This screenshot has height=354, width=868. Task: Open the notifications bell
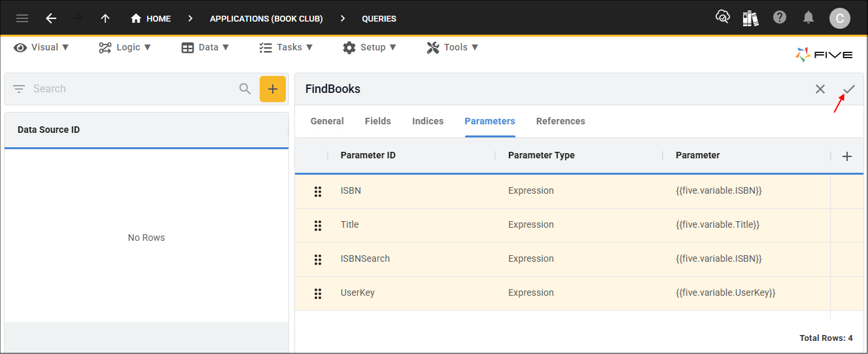click(x=808, y=18)
